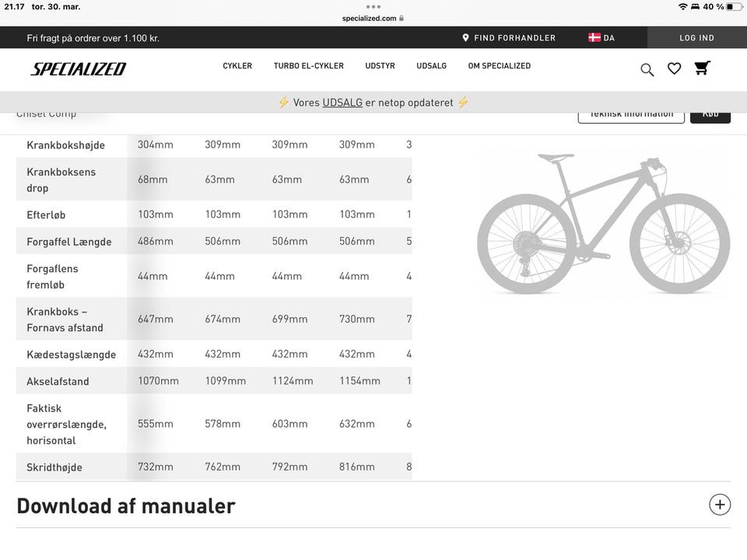Viewport: 747px width, 560px height.
Task: Click the 647mm Krankboks-Fornavs value
Action: click(156, 319)
